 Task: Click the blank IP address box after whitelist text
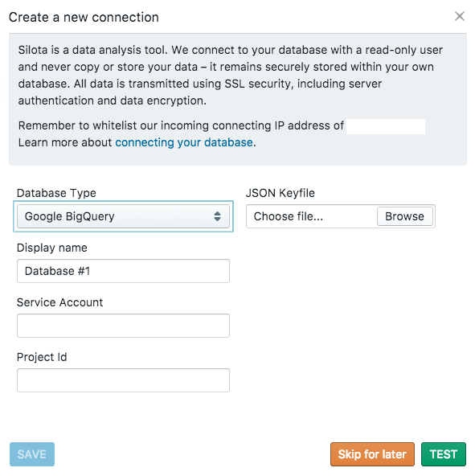[x=386, y=126]
